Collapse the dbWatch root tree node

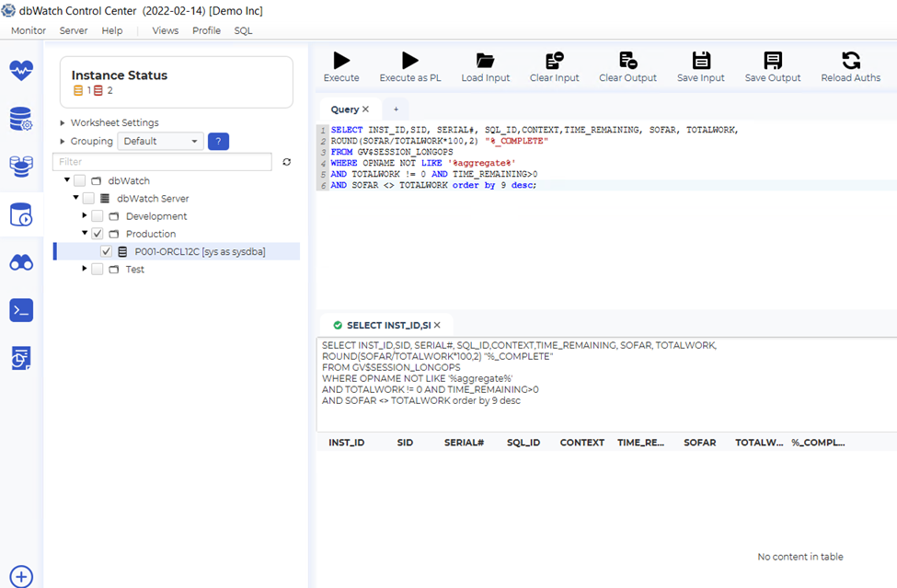tap(67, 179)
